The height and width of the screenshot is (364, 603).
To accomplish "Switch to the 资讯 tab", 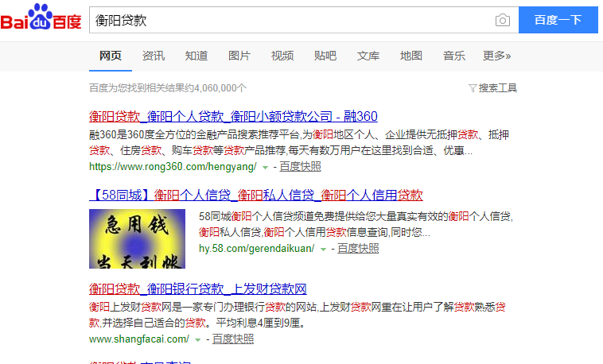I will click(154, 56).
